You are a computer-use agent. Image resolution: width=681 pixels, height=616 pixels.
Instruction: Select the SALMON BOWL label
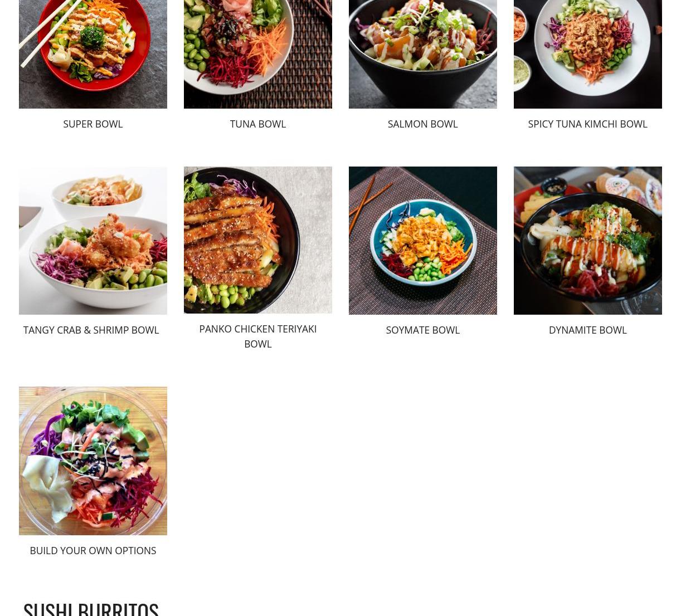pyautogui.click(x=423, y=124)
